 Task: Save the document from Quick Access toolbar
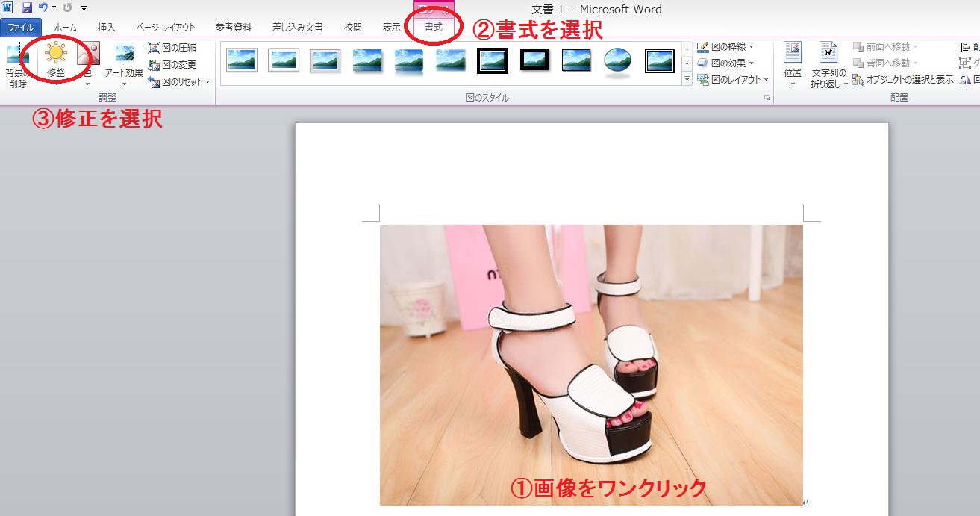[28, 7]
